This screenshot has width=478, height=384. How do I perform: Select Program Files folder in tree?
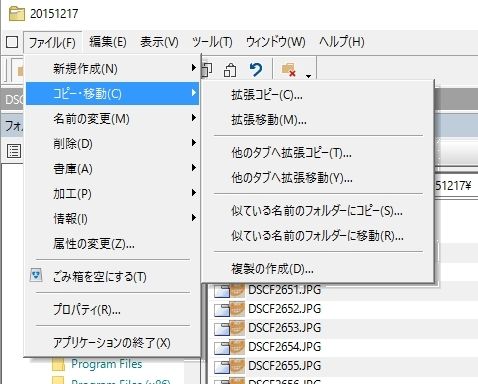107,364
